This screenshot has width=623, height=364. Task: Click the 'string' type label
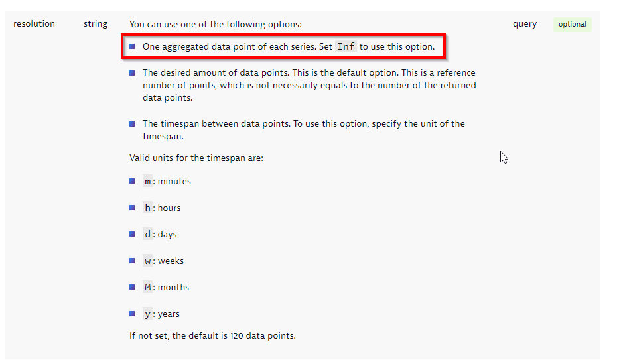point(96,24)
